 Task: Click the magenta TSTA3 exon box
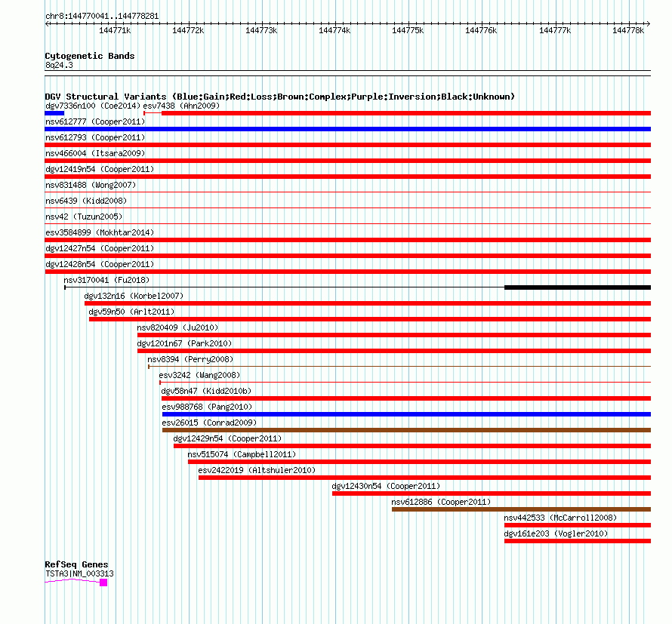coord(103,583)
